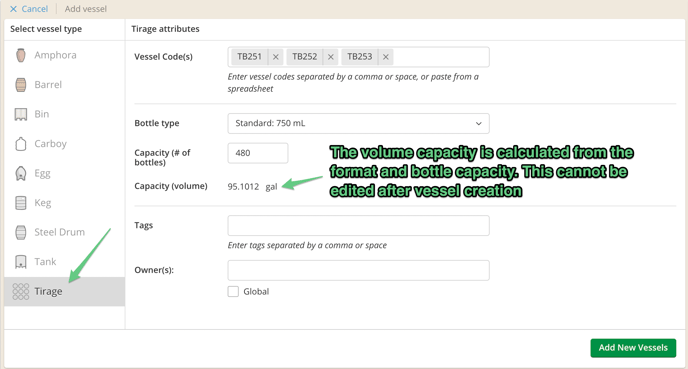Viewport: 688px width, 369px height.
Task: Choose the Barrel vessel icon
Action: [21, 85]
